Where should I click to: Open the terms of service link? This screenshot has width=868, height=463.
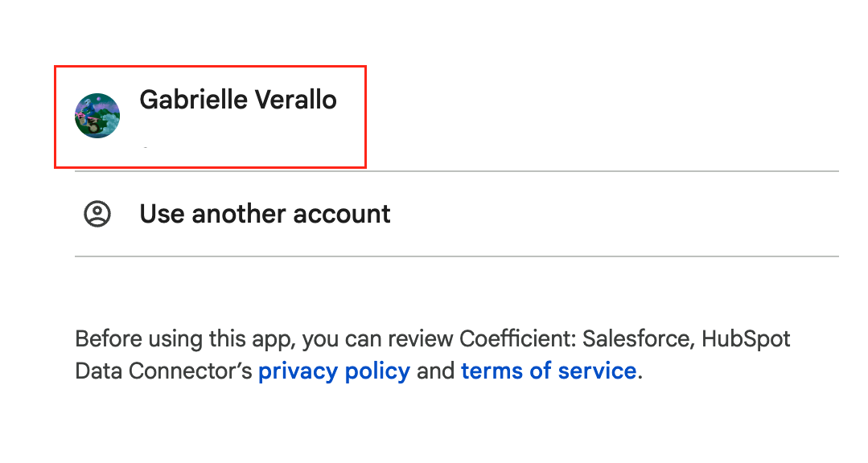548,371
